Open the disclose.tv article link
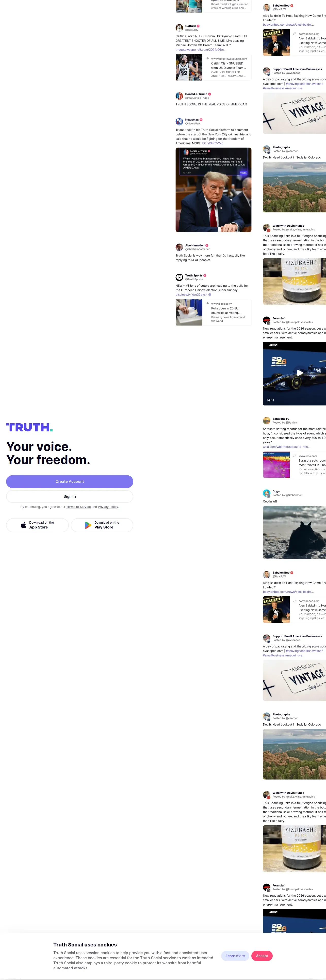Screen dimensions: 326x980 193,294
